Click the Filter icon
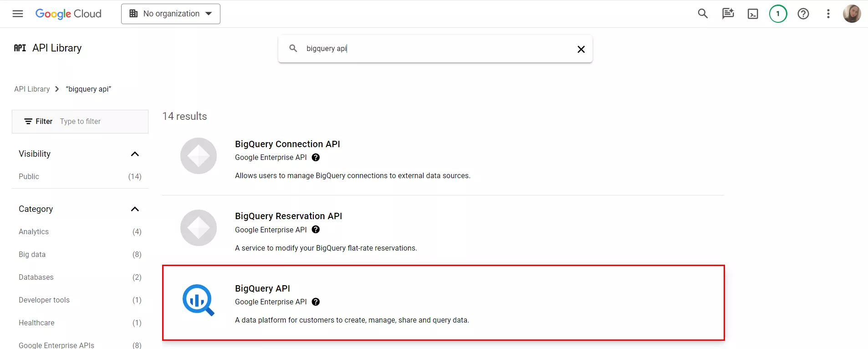Image resolution: width=868 pixels, height=349 pixels. coord(28,121)
